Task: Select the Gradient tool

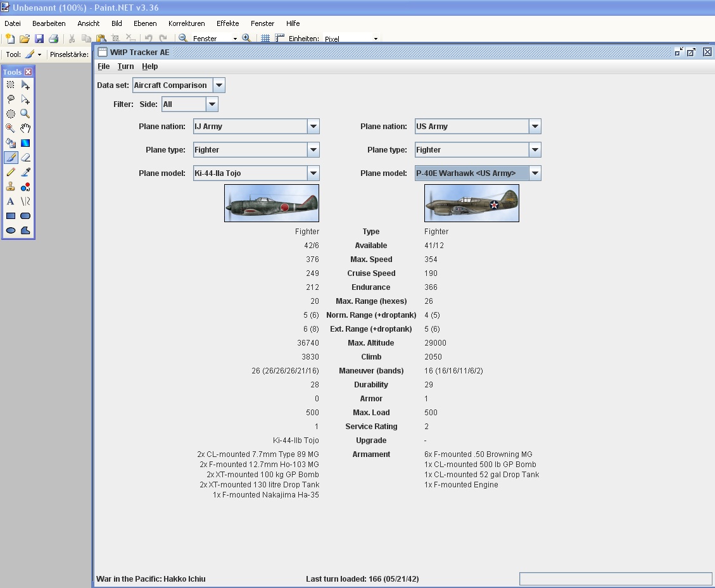Action: (25, 143)
